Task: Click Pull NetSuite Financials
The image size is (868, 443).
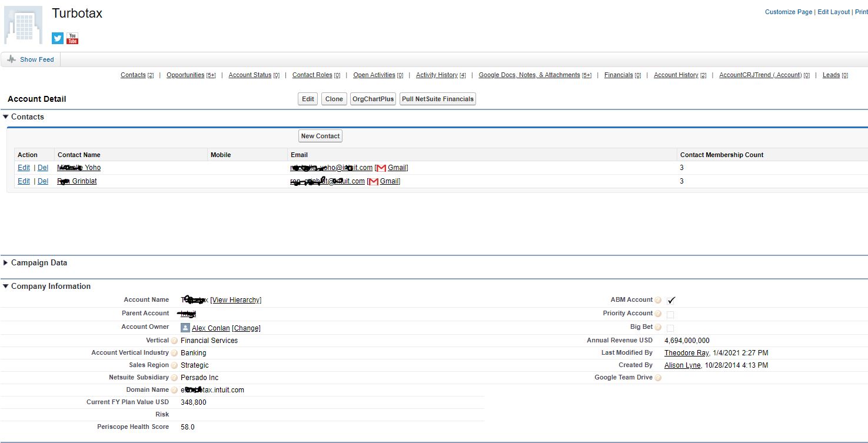Action: point(438,99)
